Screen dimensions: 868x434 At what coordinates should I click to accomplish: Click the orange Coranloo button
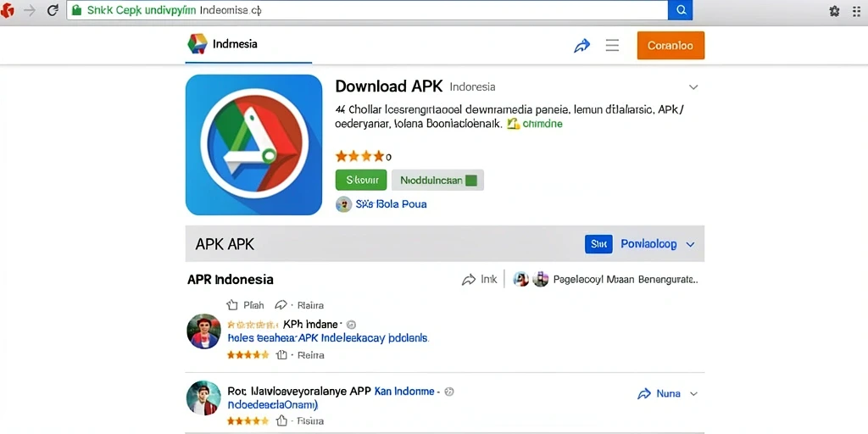[x=670, y=46]
